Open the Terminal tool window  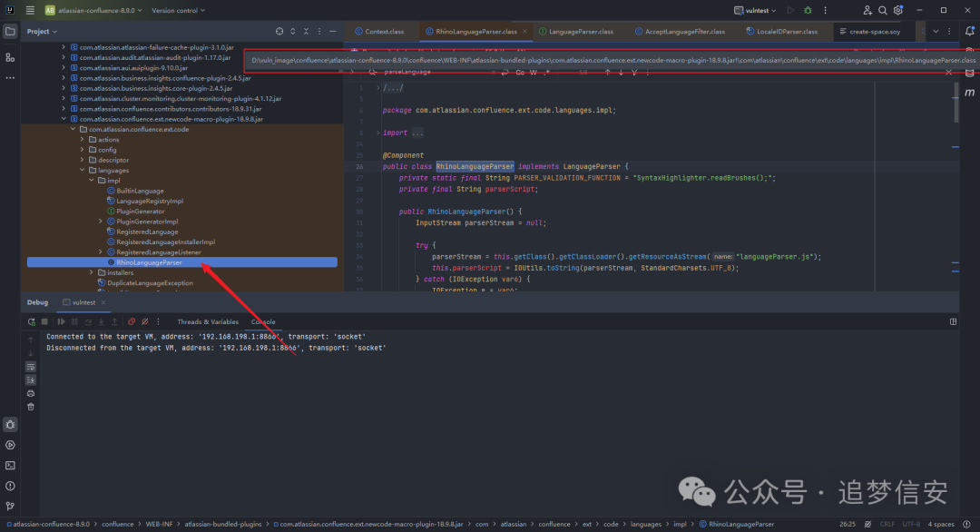(10, 466)
